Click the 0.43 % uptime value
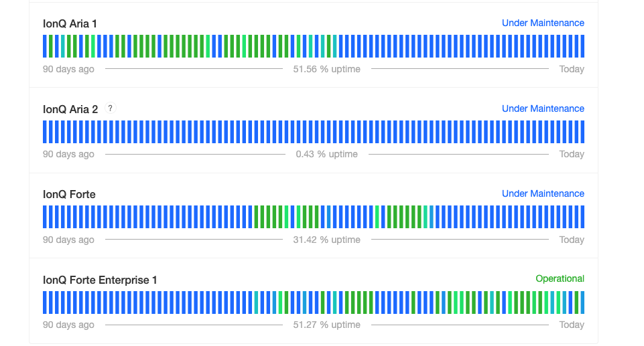 coord(326,154)
